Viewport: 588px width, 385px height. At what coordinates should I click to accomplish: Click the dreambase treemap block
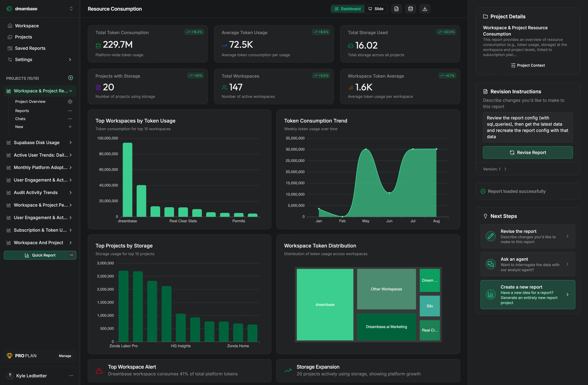click(x=325, y=304)
